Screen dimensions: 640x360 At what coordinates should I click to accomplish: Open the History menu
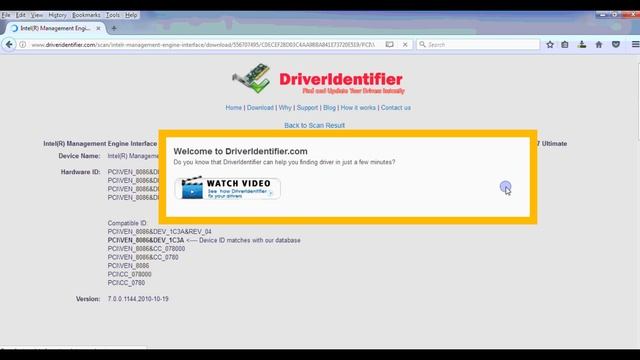pyautogui.click(x=57, y=15)
